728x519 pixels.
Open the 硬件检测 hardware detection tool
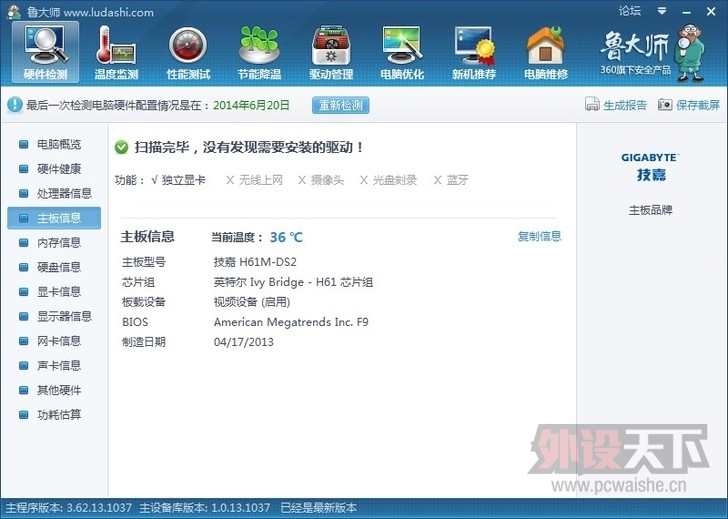[46, 52]
